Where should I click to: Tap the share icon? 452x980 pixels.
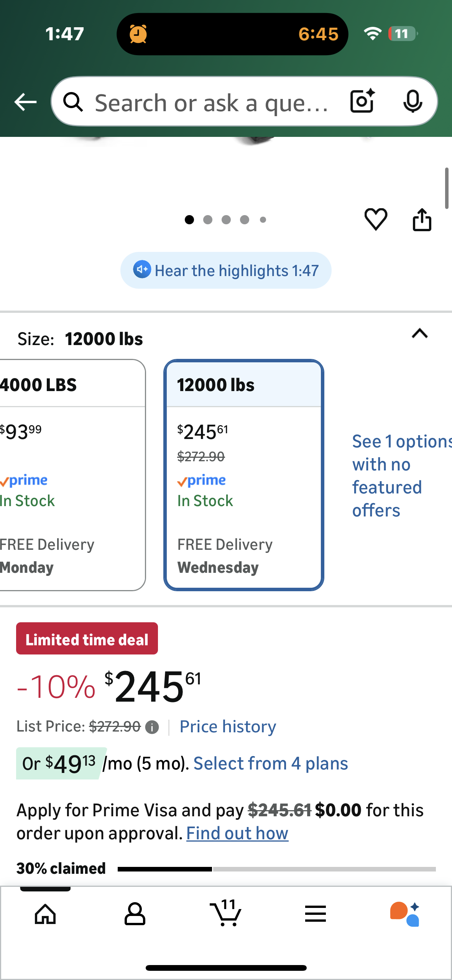[422, 220]
